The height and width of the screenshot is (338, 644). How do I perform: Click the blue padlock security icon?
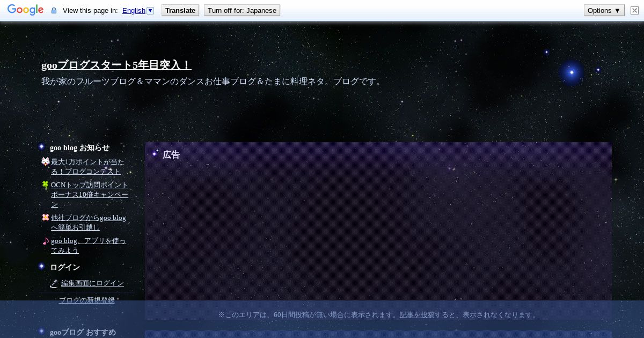[x=54, y=11]
